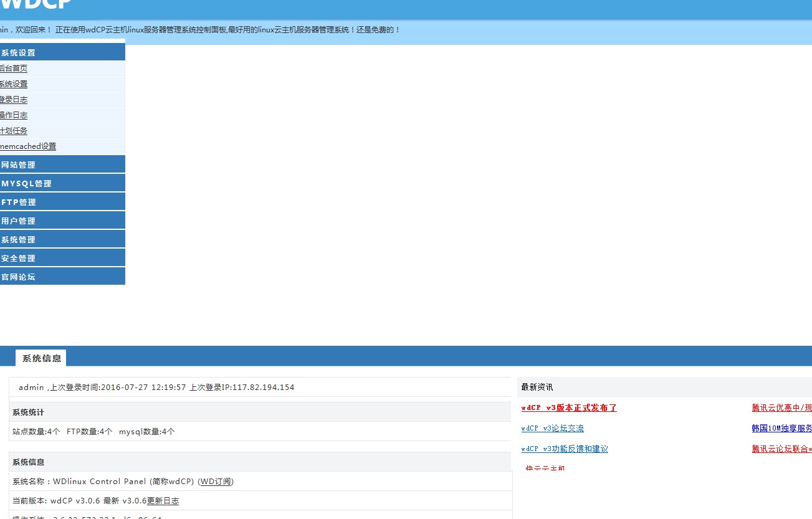The image size is (812, 519).
Task: Click the 站点数量:4个 statistics text
Action: tap(36, 431)
